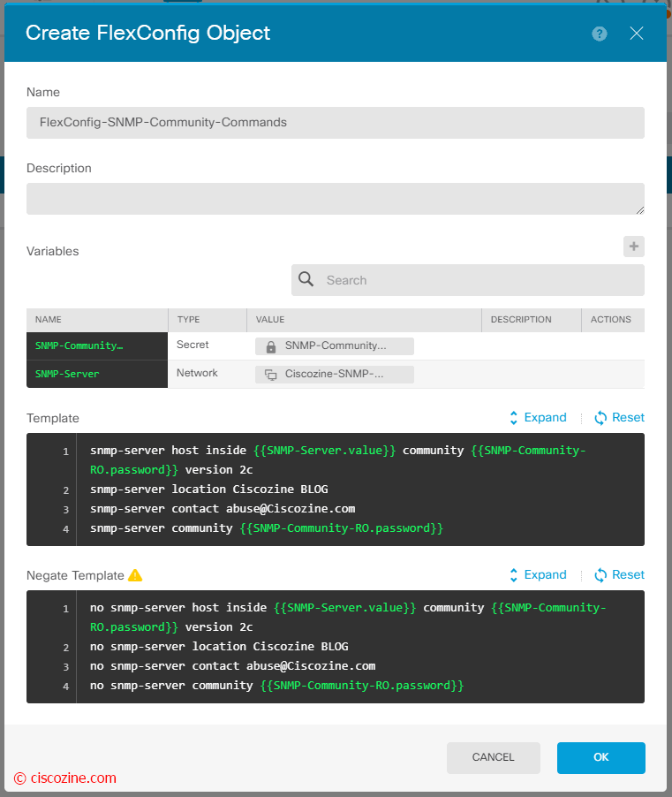Click Template Reset circular arrow icon
Screen dimensions: 672x797
(x=600, y=418)
